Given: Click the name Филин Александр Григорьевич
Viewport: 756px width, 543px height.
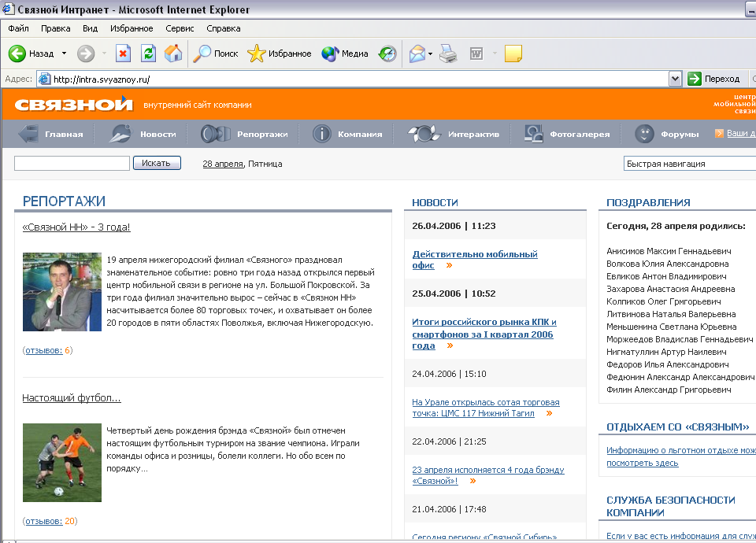Looking at the screenshot, I should 669,390.
